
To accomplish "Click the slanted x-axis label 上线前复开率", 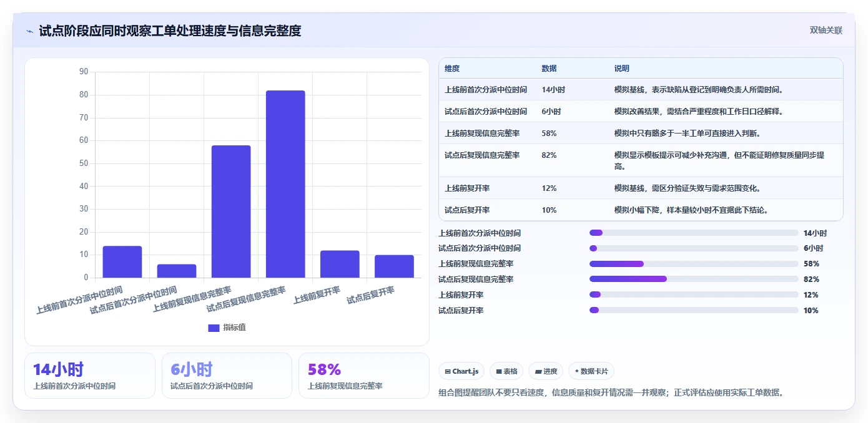I will tap(317, 295).
